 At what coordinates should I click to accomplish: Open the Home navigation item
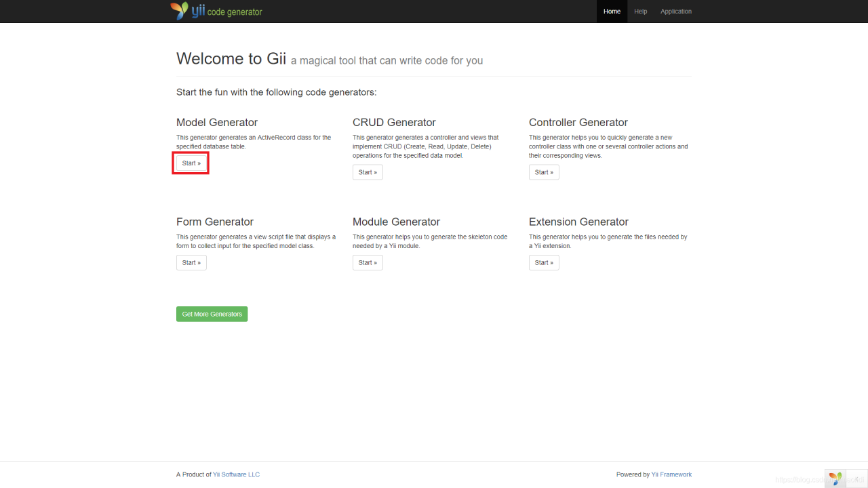point(612,12)
